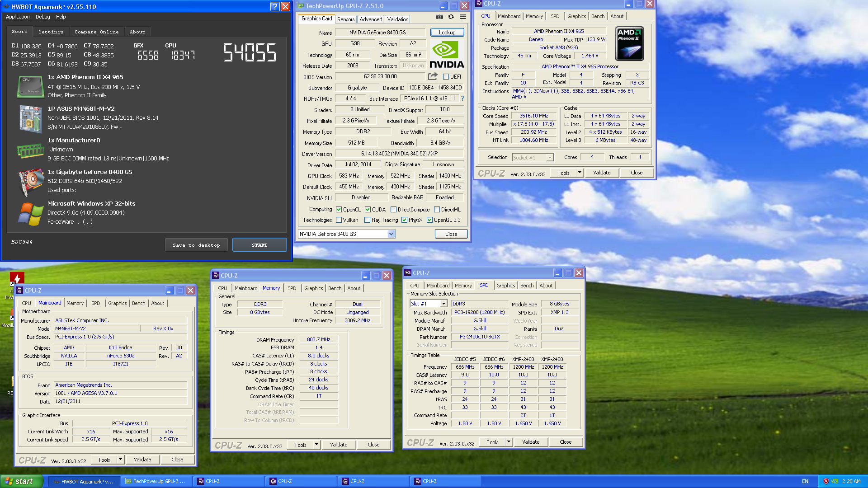Toggle the UEFI checkbox in GPU-Z
868x488 pixels.
click(x=446, y=77)
